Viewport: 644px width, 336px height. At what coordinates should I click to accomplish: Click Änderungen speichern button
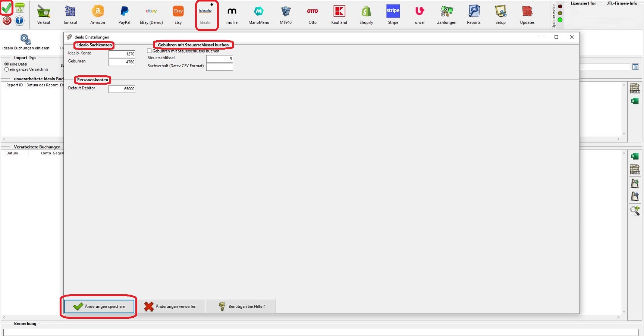coord(99,307)
